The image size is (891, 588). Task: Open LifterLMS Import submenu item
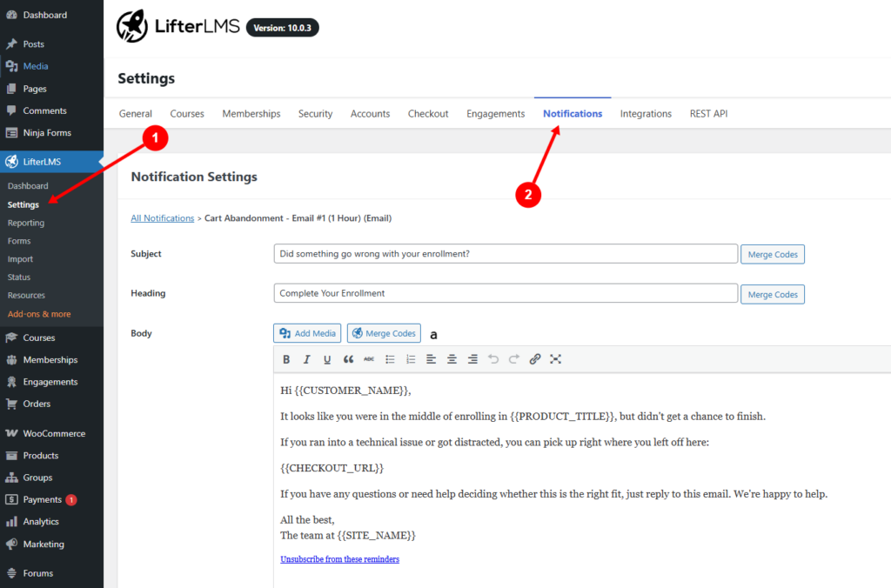(21, 259)
